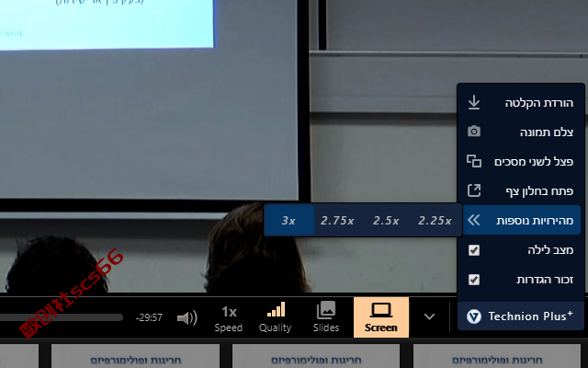The width and height of the screenshot is (588, 368).
Task: Open the מהירויות נוספות submenu
Action: coord(522,220)
